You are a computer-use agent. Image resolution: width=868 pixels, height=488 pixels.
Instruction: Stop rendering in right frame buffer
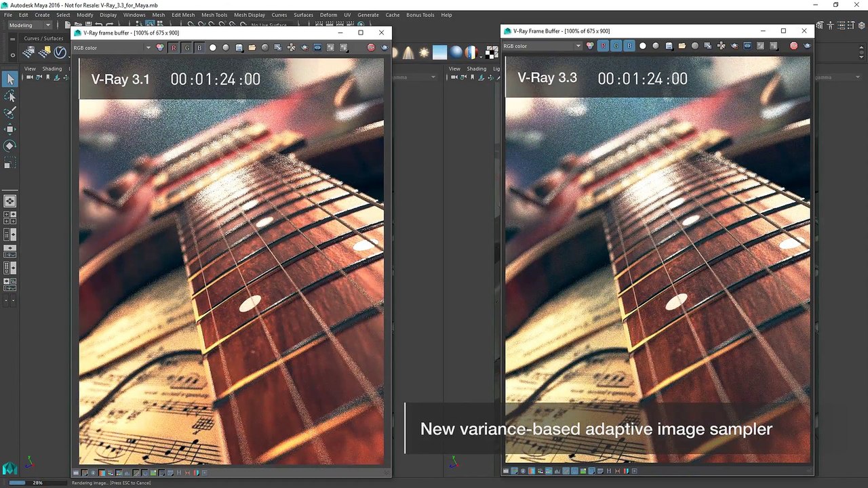(793, 46)
